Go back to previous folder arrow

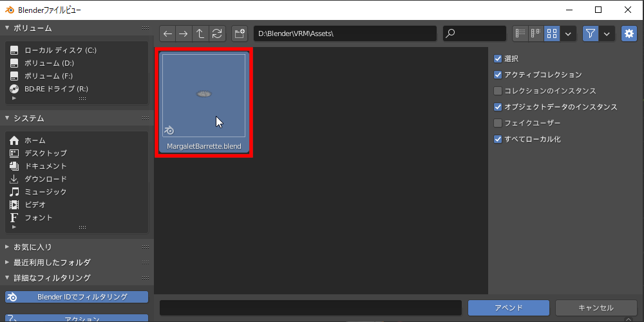167,33
